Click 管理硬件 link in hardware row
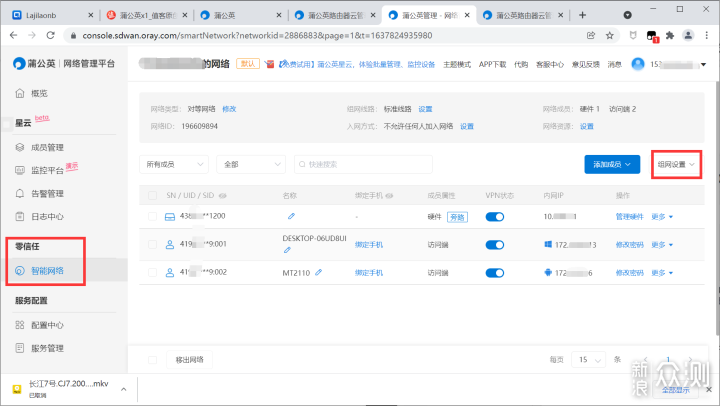The height and width of the screenshot is (406, 720). [x=630, y=217]
